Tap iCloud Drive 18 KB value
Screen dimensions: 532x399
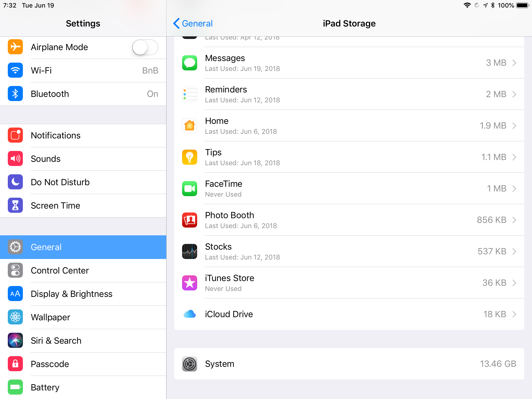[495, 314]
